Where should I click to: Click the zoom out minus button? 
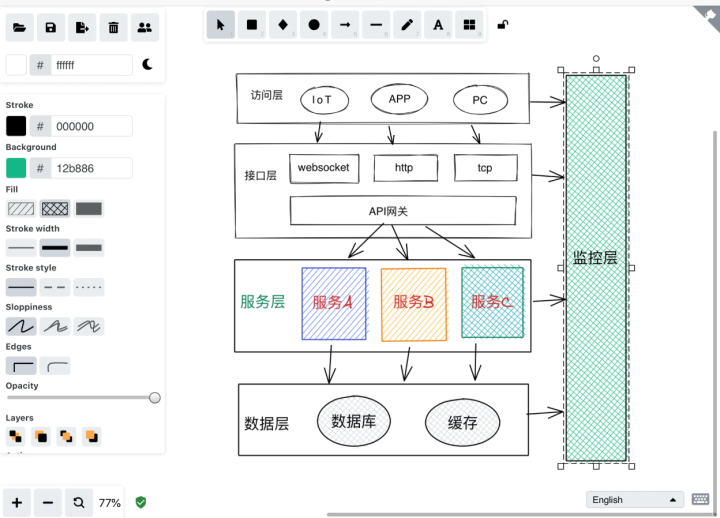[x=47, y=503]
